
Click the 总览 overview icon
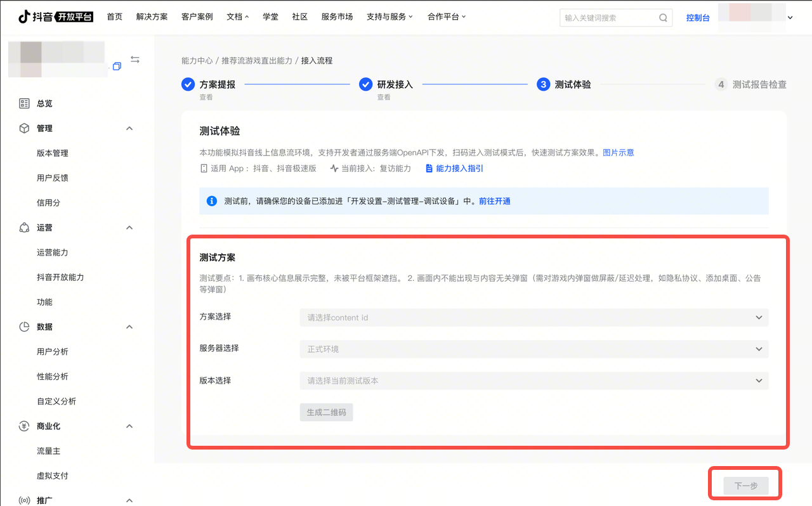tap(24, 103)
